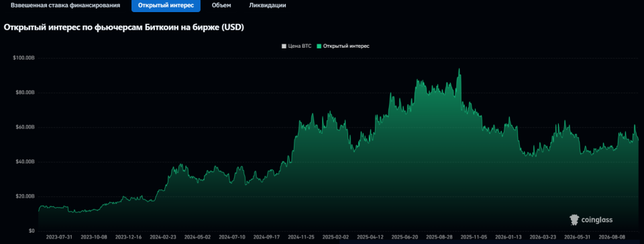Screen dimensions: 644x244
Task: Click the 2025-06-20 date label
Action: (405, 237)
